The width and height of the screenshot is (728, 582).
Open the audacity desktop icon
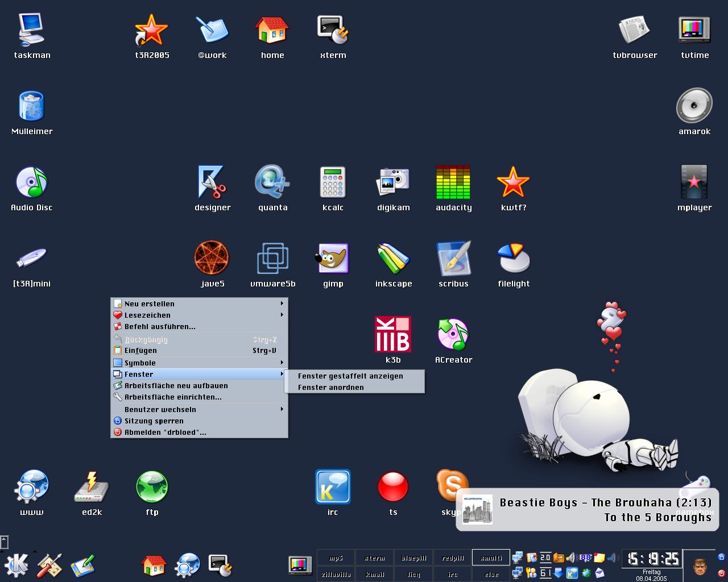pyautogui.click(x=453, y=182)
